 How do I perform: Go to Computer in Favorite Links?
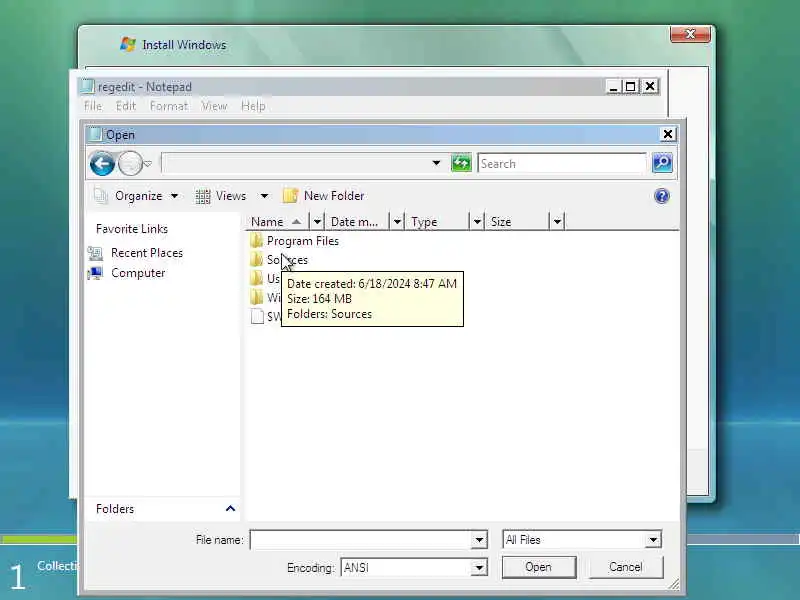138,273
